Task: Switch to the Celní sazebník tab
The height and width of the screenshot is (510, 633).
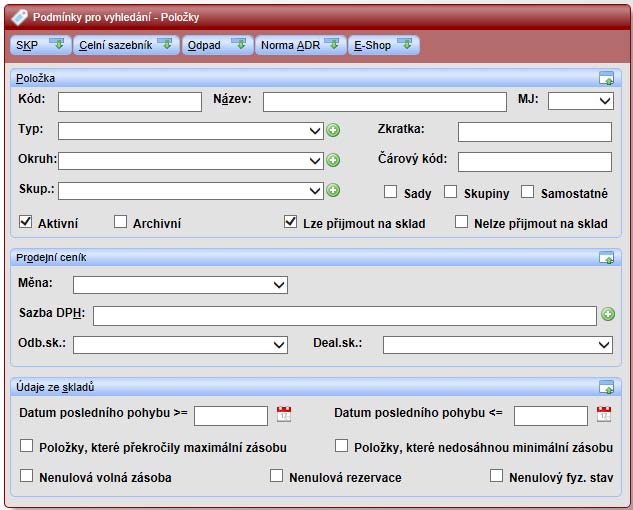Action: 125,45
